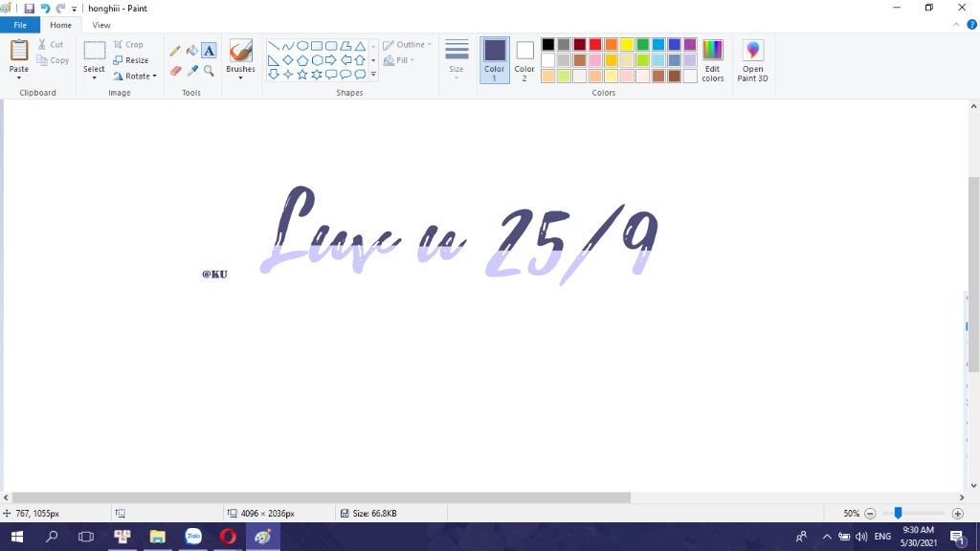
Task: Pick the black color swatch
Action: [548, 44]
